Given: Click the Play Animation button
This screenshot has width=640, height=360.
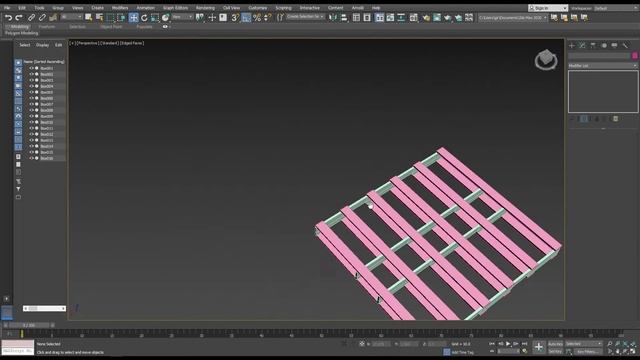Looking at the screenshot, I should (x=508, y=344).
